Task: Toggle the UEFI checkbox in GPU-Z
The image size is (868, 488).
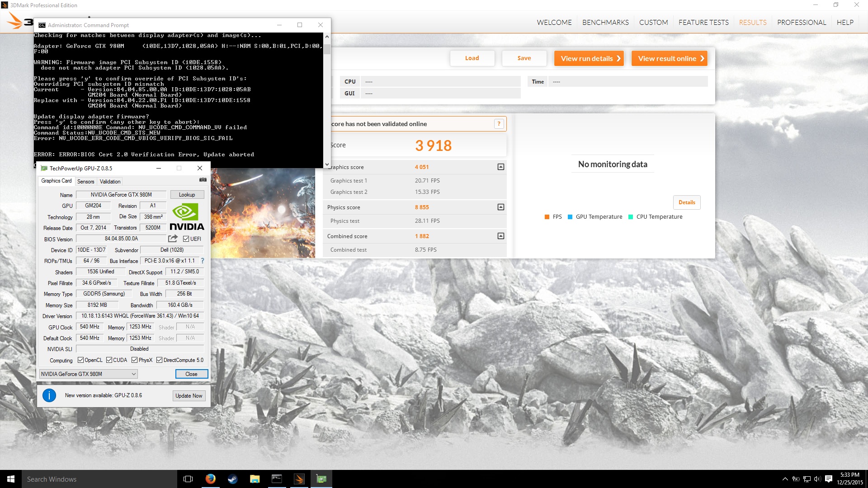Action: pos(186,239)
